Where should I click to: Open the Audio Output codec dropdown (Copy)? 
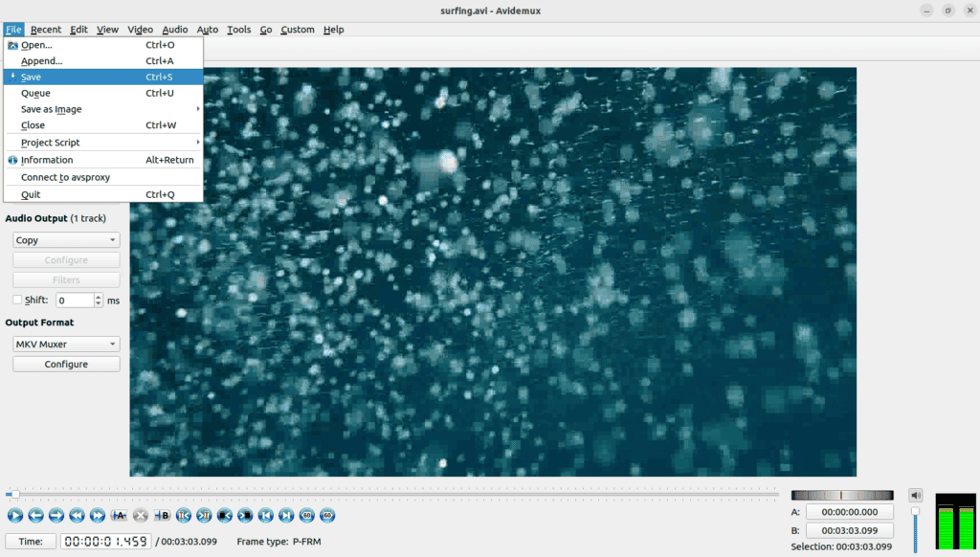click(66, 240)
